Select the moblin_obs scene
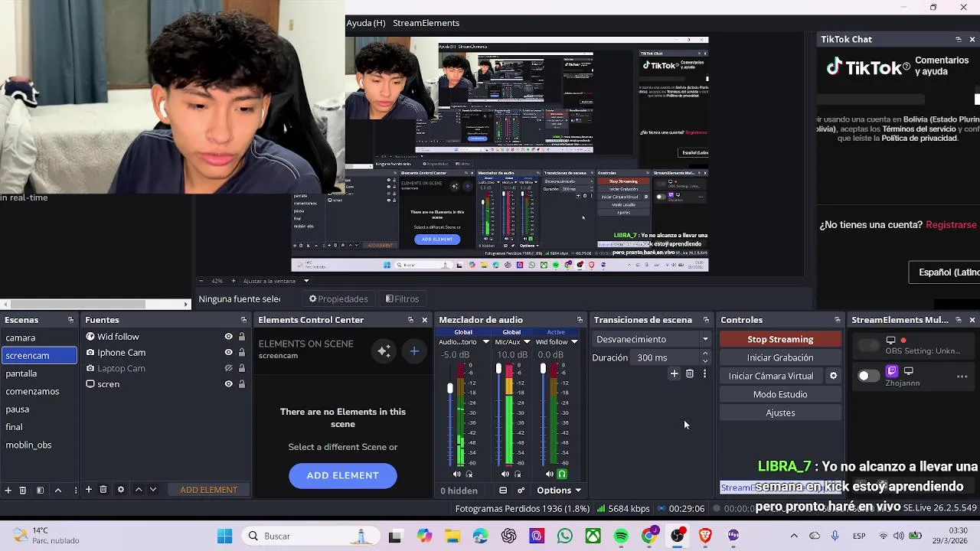The width and height of the screenshot is (980, 551). point(39,445)
